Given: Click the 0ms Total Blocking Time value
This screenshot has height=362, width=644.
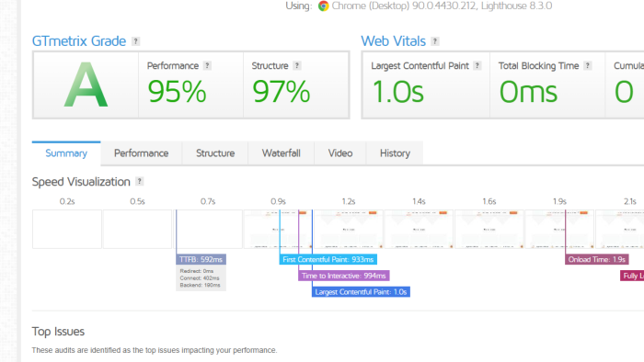Looking at the screenshot, I should pyautogui.click(x=528, y=92).
